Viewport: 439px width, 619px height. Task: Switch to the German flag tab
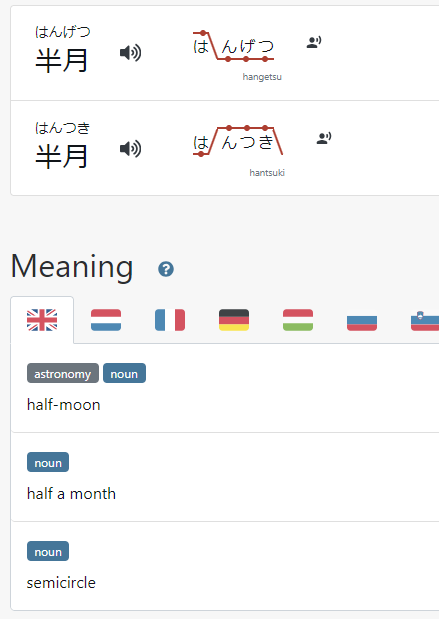pos(234,320)
